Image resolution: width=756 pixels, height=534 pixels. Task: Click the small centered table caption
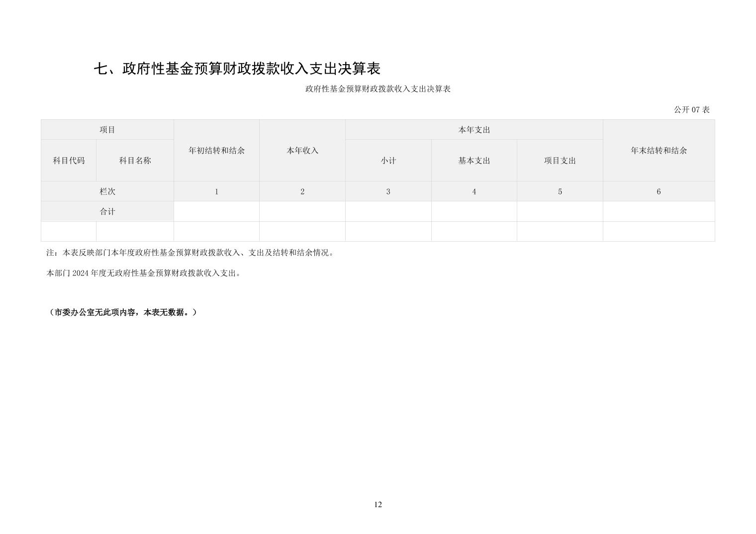pos(378,89)
